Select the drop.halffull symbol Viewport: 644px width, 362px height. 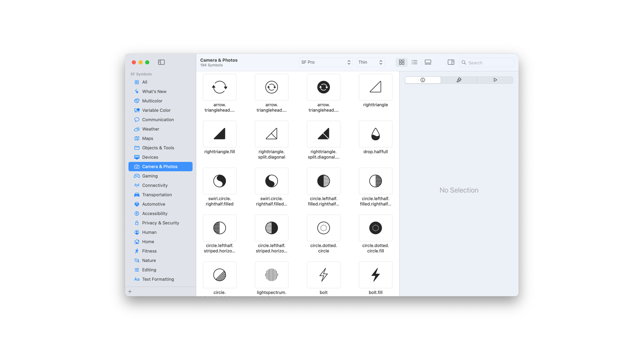point(375,134)
